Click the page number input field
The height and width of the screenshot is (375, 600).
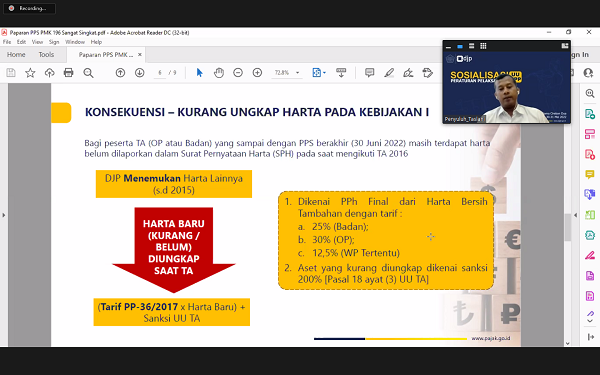click(x=160, y=72)
